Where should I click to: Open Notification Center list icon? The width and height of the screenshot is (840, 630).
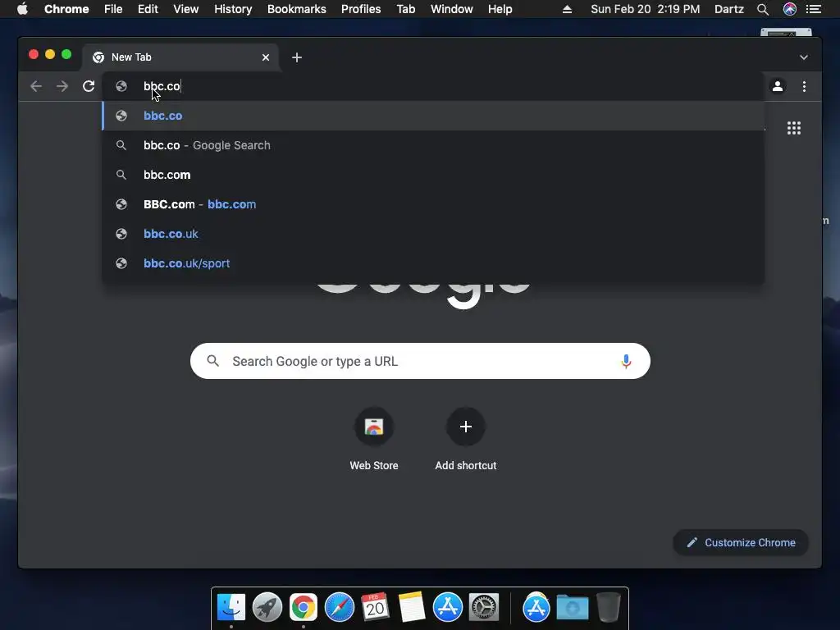click(x=814, y=9)
